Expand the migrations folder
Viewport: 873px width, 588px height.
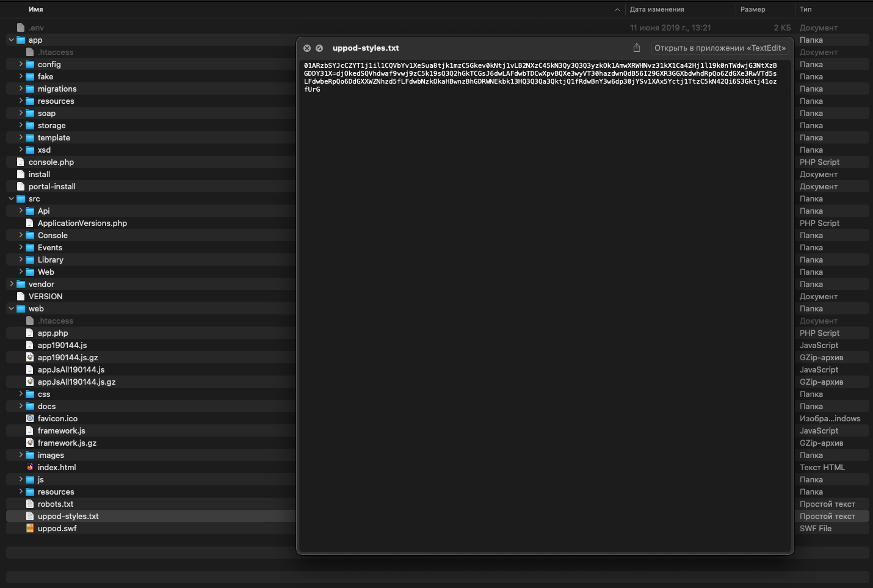coord(21,89)
